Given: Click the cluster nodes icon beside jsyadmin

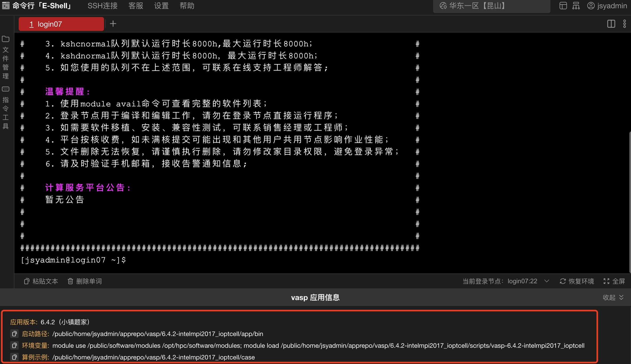Looking at the screenshot, I should tap(576, 6).
